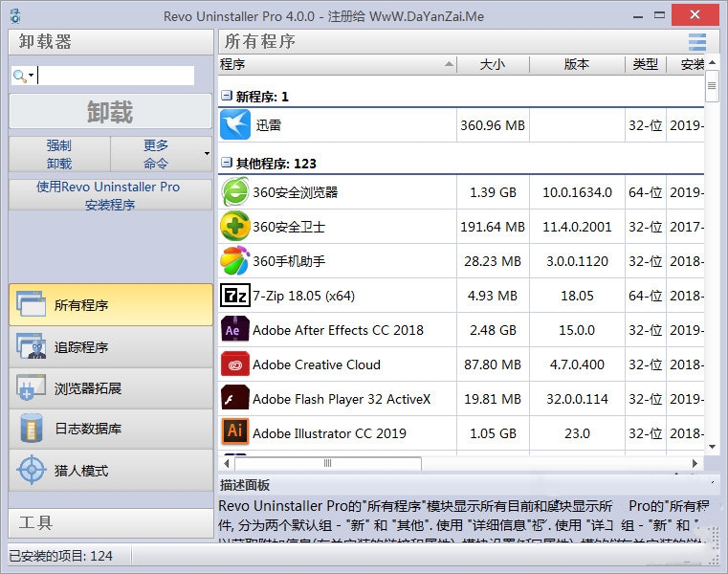Click the horizontal scrollbar thumb
The height and width of the screenshot is (574, 728).
(328, 463)
